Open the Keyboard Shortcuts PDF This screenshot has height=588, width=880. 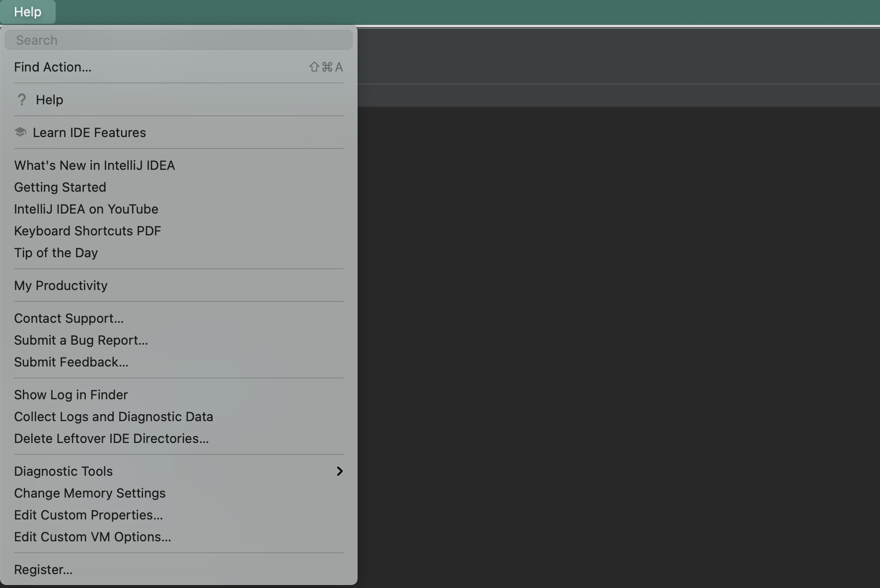(87, 231)
